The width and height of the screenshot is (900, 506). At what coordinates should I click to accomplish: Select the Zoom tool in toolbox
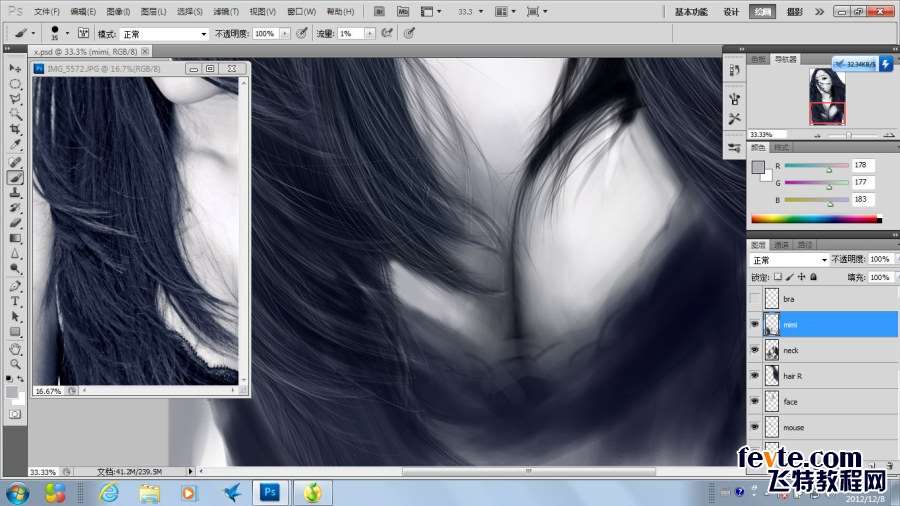coord(15,364)
